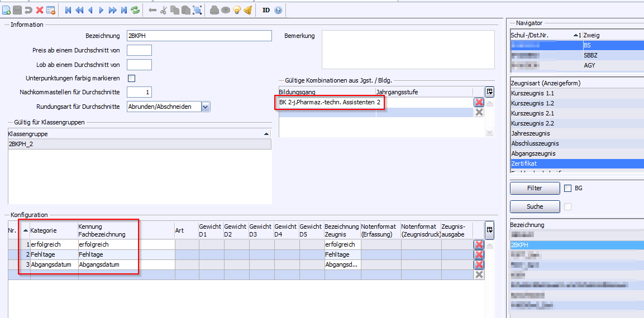Jump to the first record
The image size is (644, 318).
68,9
